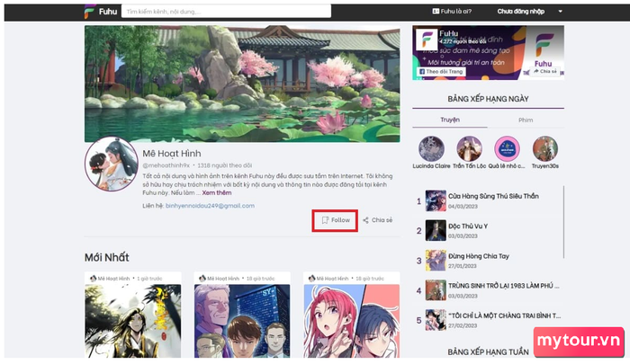Click 'Theo dõi Trang' Facebook button

click(x=441, y=71)
